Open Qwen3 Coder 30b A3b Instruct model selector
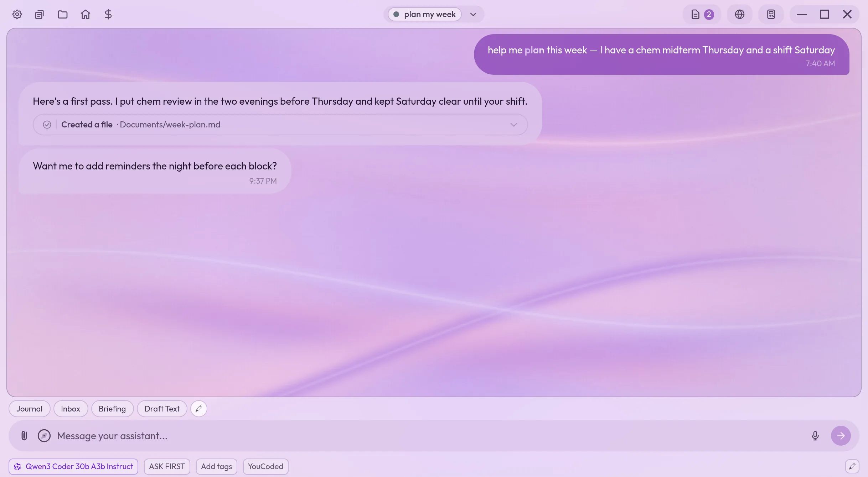 pos(73,466)
